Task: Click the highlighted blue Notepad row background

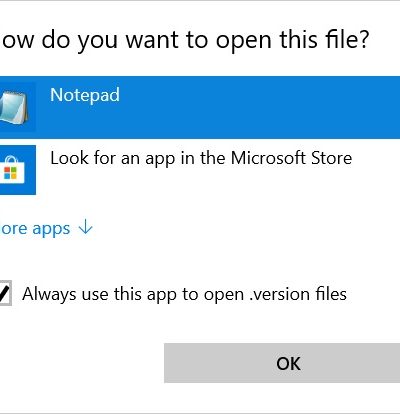Action: coord(200,107)
